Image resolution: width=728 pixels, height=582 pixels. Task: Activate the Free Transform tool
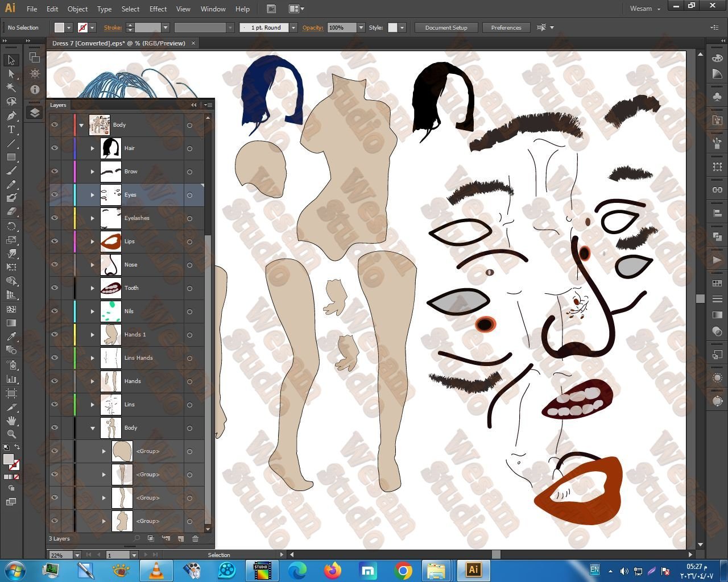(11, 267)
